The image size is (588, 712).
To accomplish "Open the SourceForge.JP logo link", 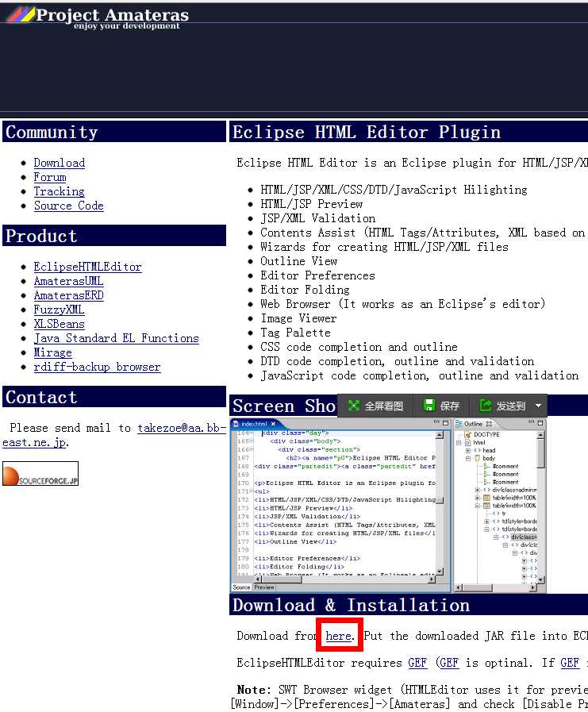I will coord(40,474).
